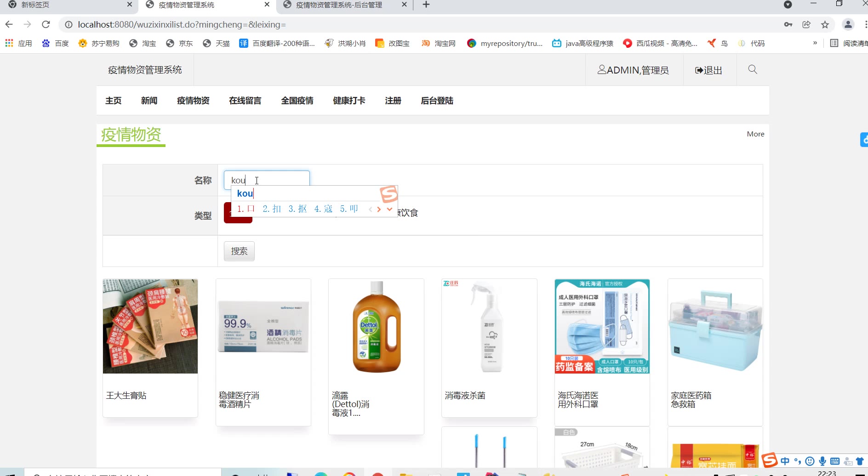Open the 应用 apps bookmark
Screen dimensions: 868x476
(18, 43)
